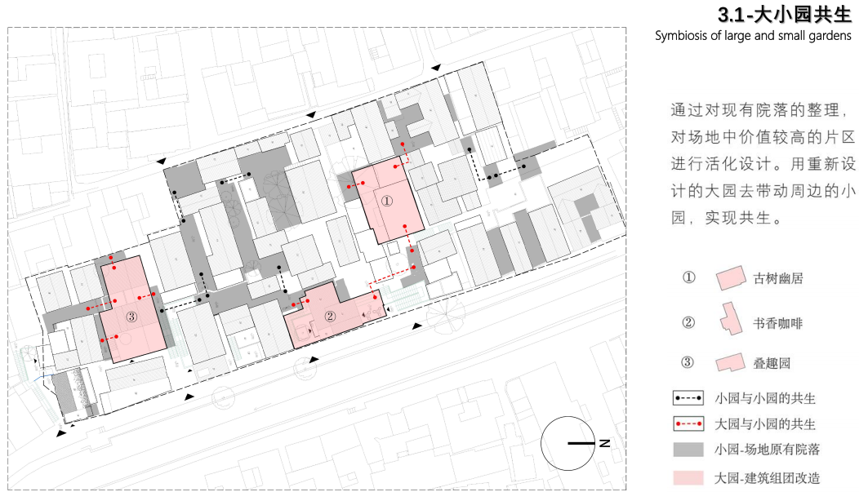
Task: Click the pink 书香咖啡 shape icon in legend
Action: coord(731,319)
